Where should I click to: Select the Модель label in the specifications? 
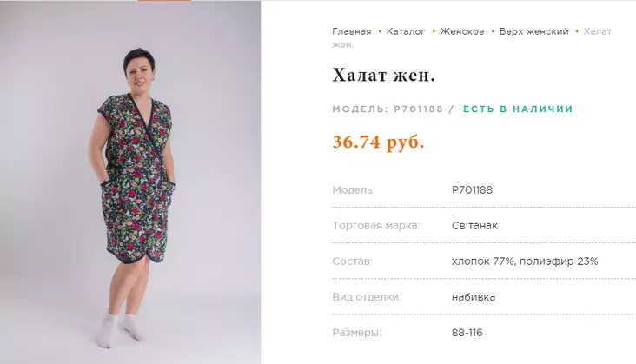(x=354, y=190)
